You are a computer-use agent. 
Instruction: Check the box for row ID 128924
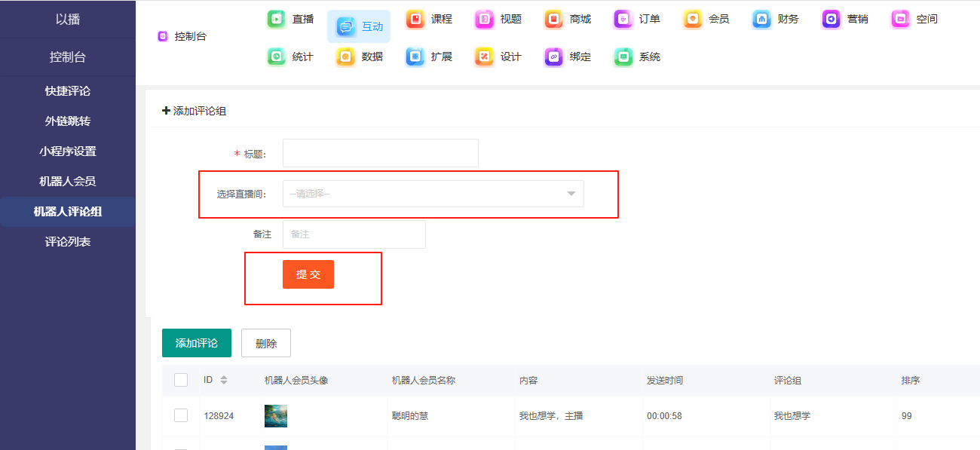[181, 415]
